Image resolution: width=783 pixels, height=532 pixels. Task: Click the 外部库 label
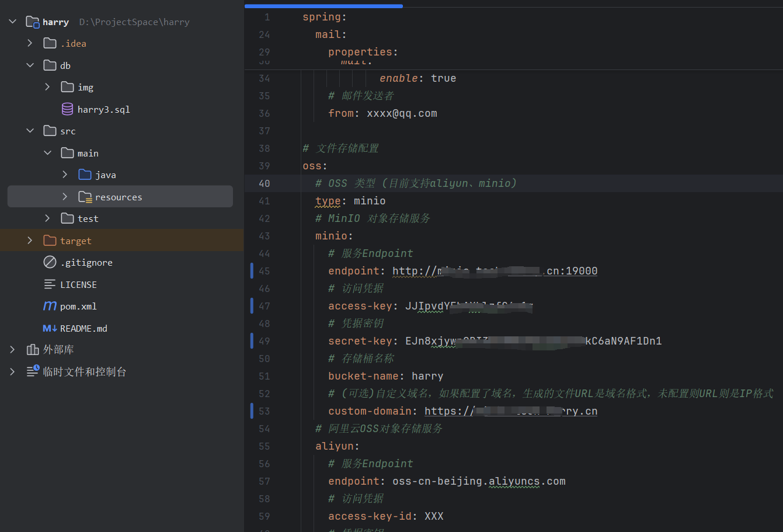pos(58,350)
